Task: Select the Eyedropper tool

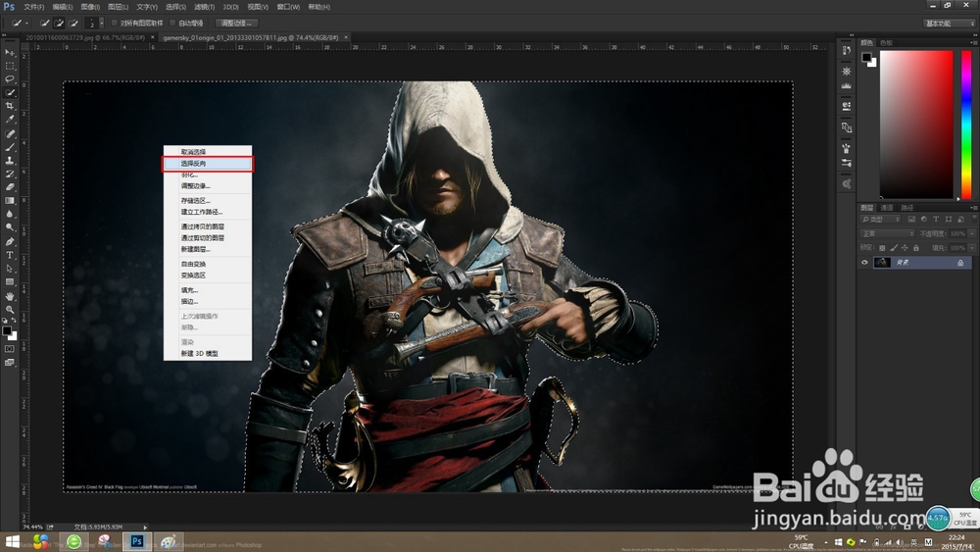Action: 10,120
